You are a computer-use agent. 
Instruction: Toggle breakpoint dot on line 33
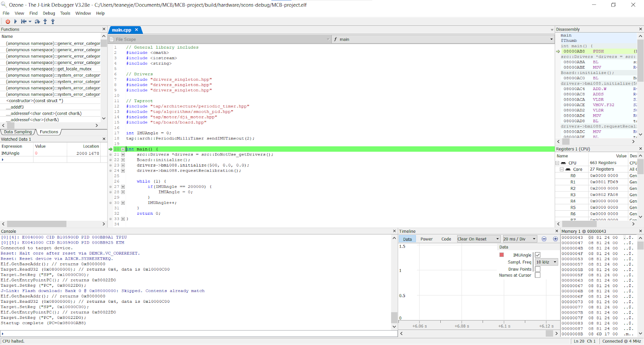tap(111, 219)
